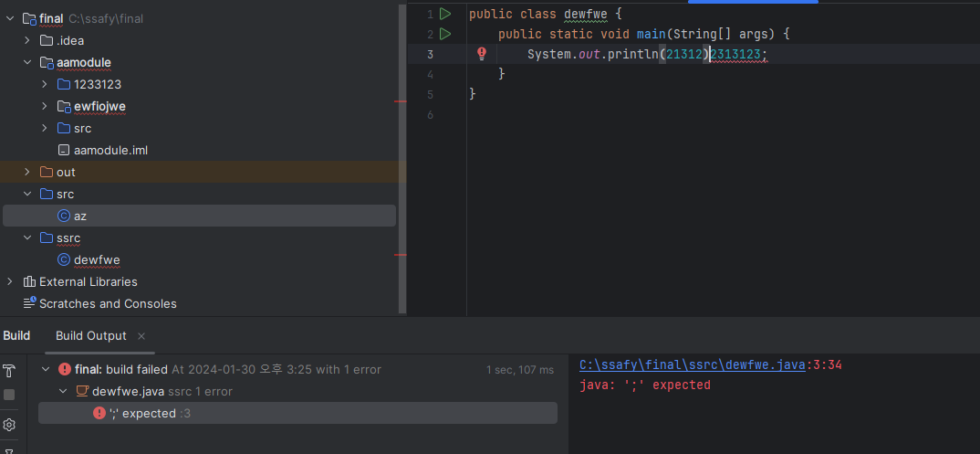Select the dewfwe class in project tree
This screenshot has height=454, width=980.
click(x=97, y=259)
